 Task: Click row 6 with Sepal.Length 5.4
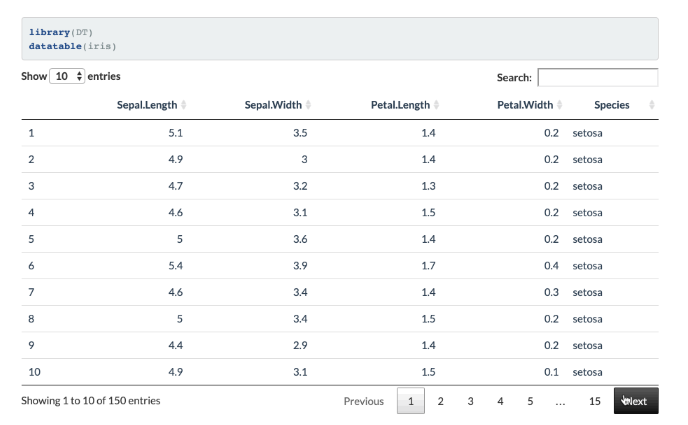point(340,266)
